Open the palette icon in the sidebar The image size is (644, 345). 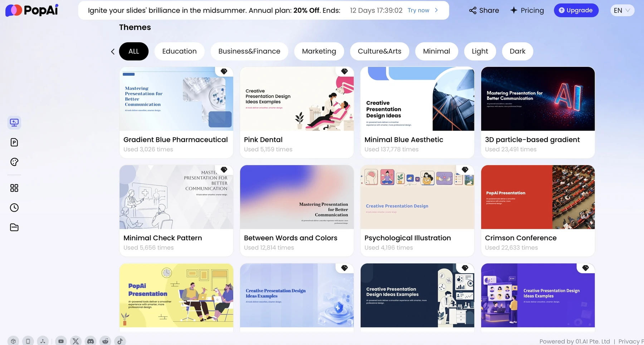tap(14, 162)
